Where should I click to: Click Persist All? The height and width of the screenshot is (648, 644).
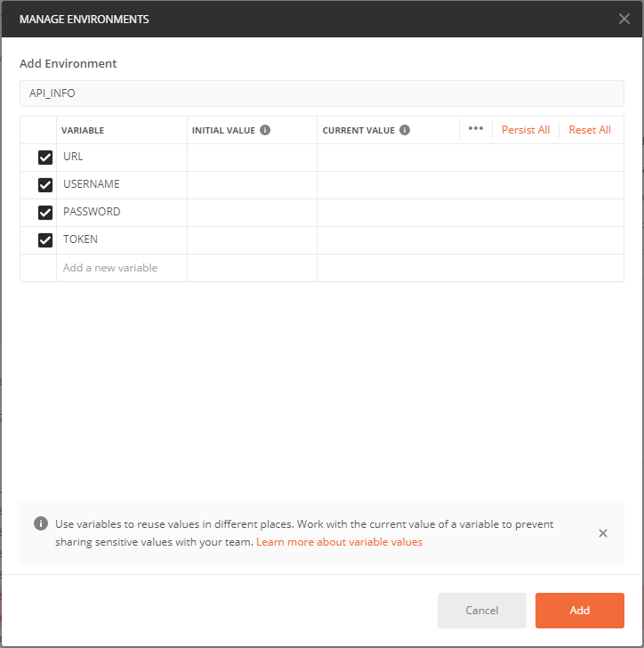point(526,130)
